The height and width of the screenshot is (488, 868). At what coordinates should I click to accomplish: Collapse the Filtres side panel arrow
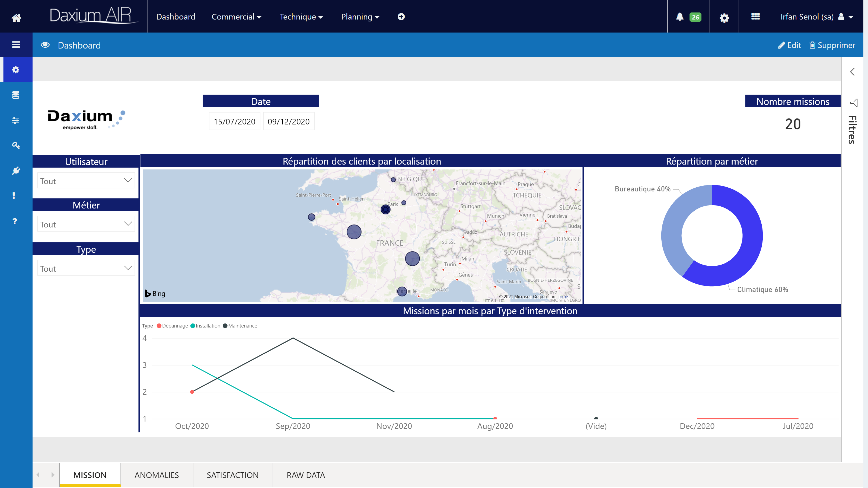[x=852, y=72]
